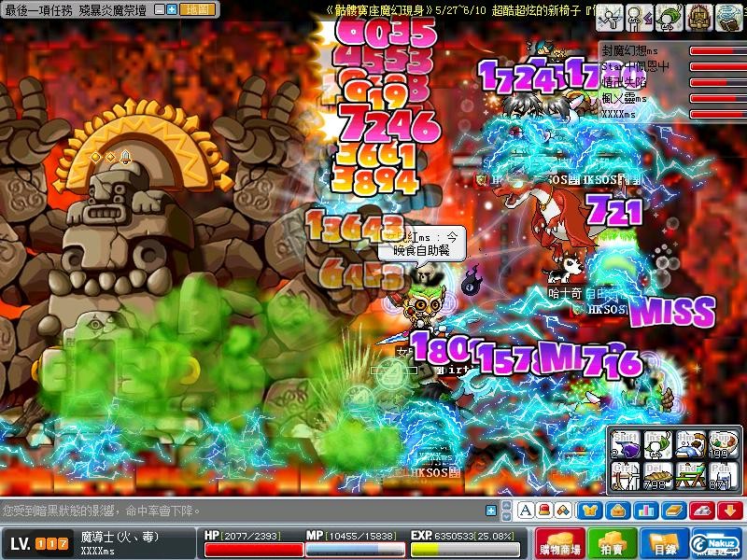This screenshot has width=747, height=560.
Task: Click the spellbook whirlwind buff icon
Action: coord(729,19)
